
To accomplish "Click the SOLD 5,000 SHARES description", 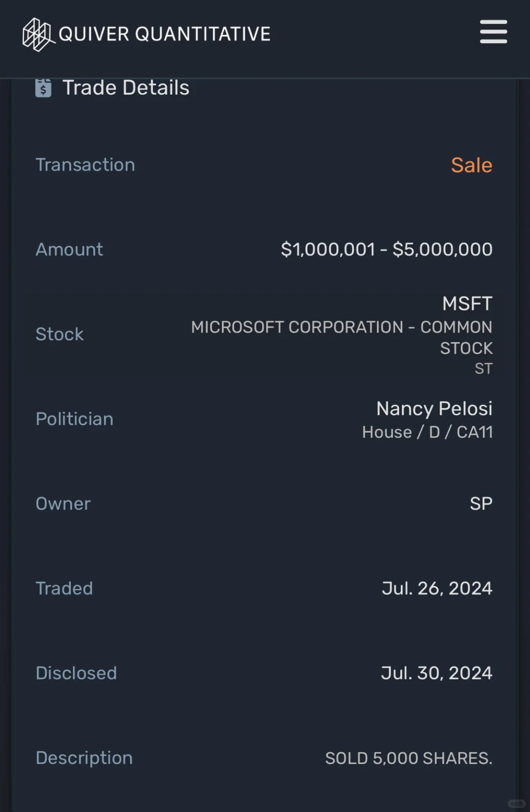I will click(409, 758).
